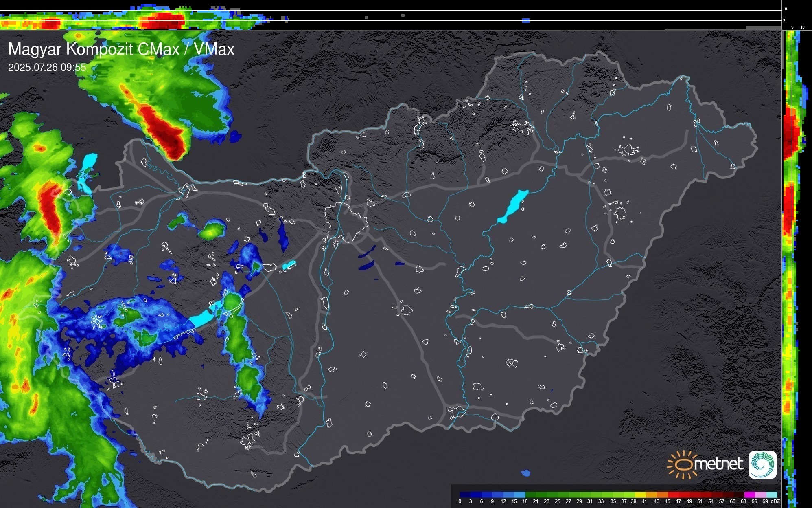Click Lake Balaton on the map
Screen dimensions: 812x508
(200, 319)
